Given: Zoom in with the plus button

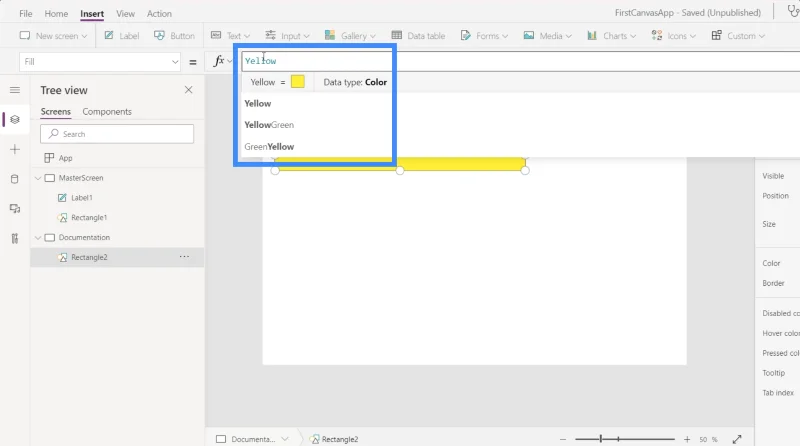Looking at the screenshot, I should (687, 439).
